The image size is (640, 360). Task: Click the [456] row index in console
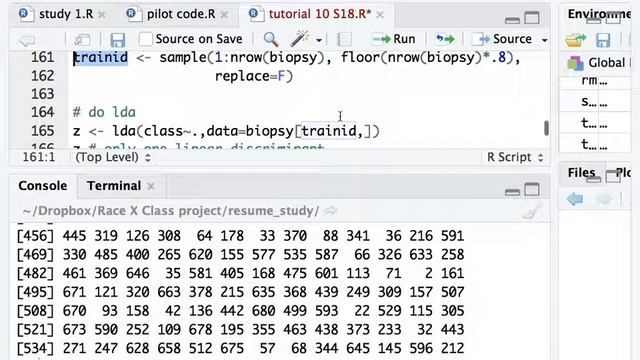35,236
